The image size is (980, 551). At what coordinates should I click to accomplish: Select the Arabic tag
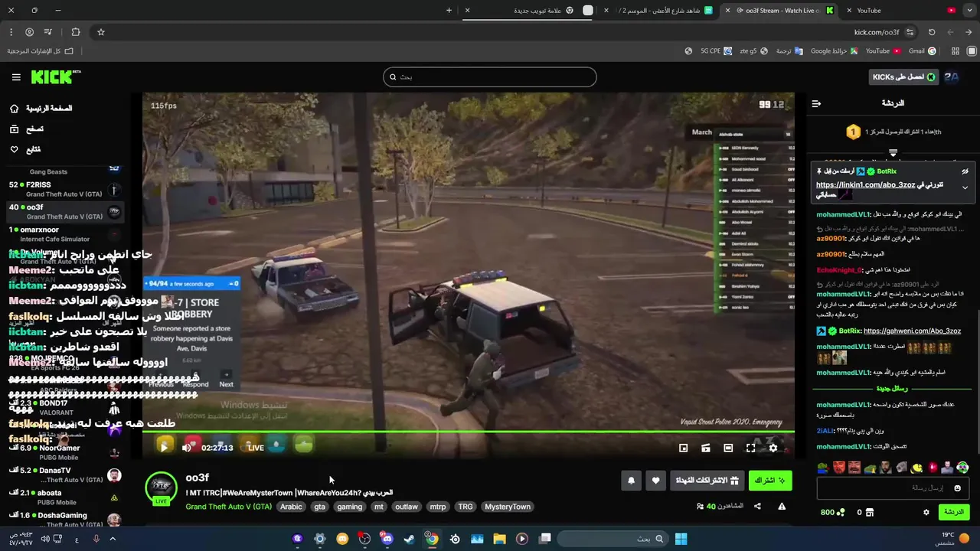[x=291, y=507]
